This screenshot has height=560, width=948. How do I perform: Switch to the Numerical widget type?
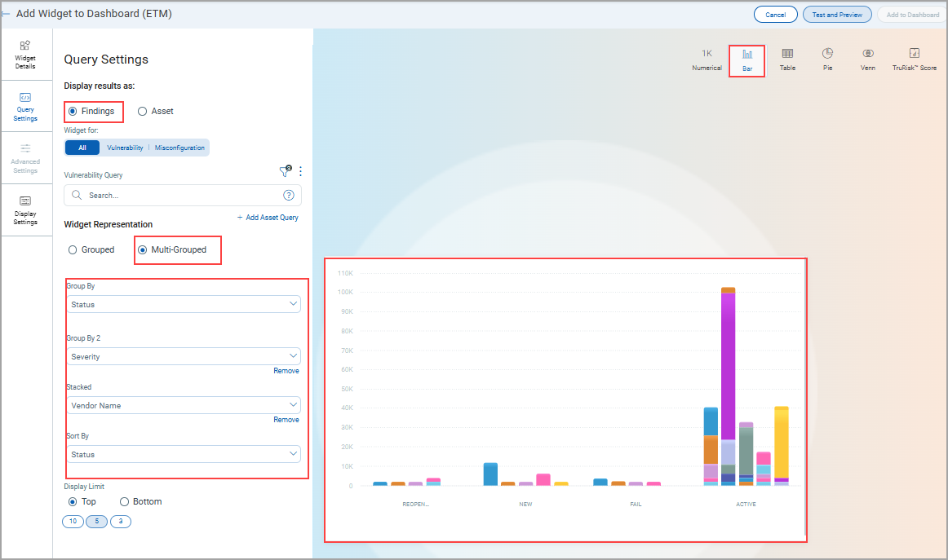[x=707, y=59]
